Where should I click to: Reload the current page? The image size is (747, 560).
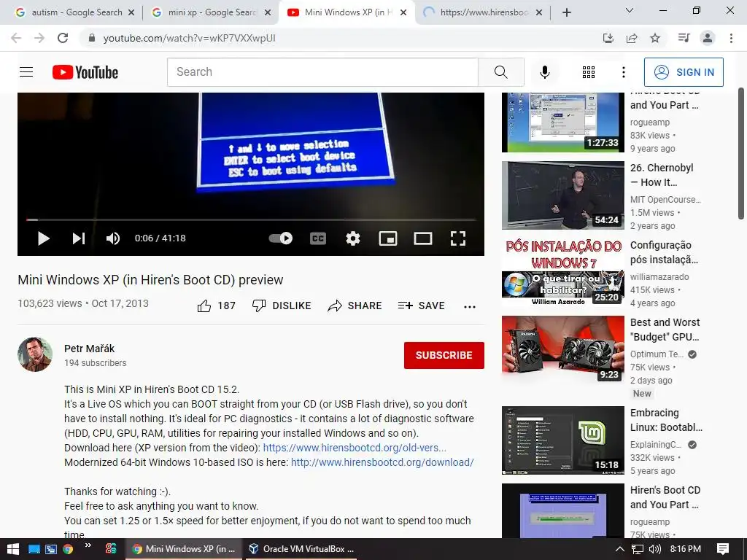(x=63, y=38)
